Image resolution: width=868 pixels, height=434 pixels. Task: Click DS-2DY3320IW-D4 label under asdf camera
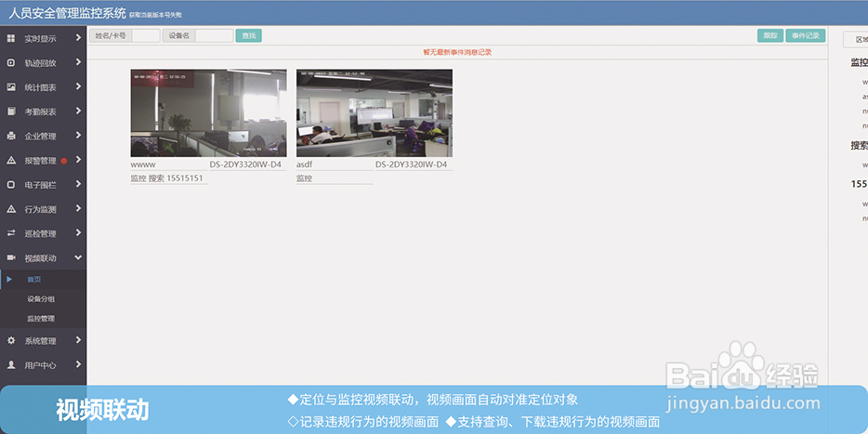pyautogui.click(x=412, y=165)
